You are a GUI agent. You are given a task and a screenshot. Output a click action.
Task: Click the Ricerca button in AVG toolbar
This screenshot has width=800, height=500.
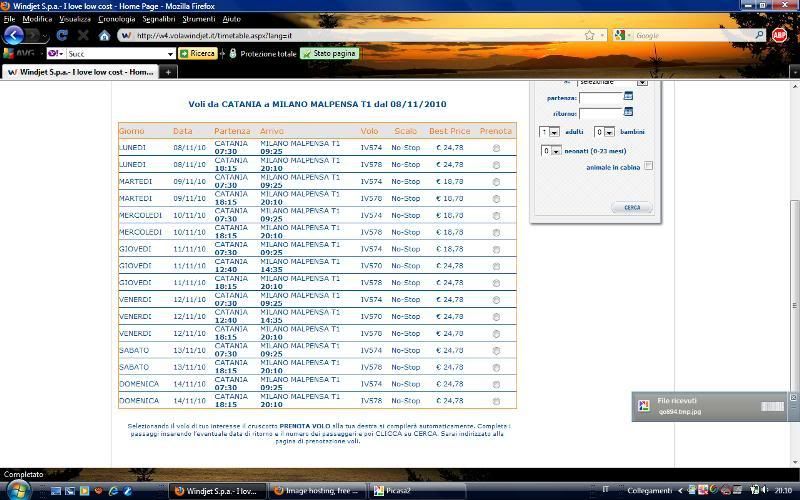click(x=198, y=53)
